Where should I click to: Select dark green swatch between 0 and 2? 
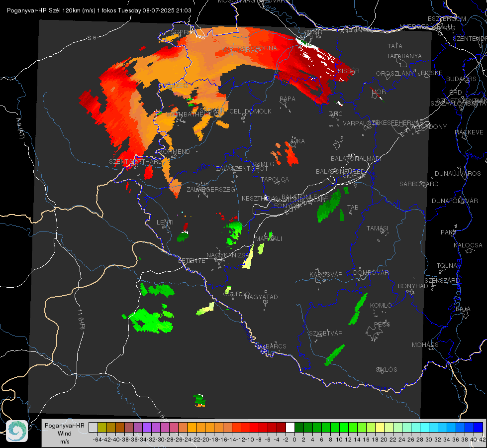(x=299, y=427)
